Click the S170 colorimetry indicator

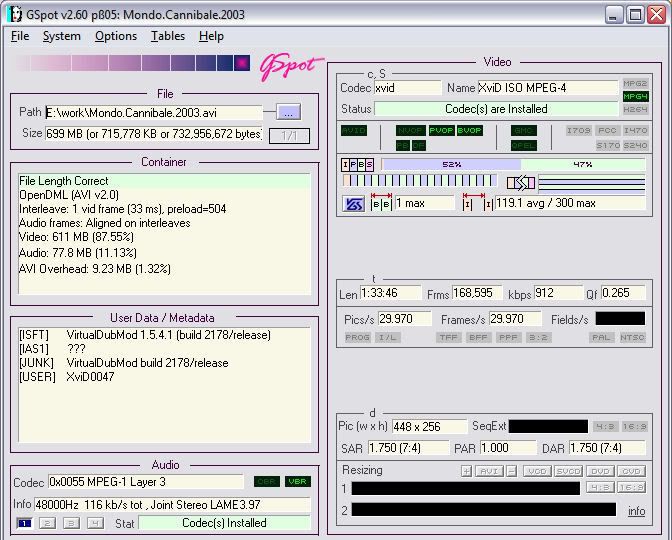pos(607,146)
